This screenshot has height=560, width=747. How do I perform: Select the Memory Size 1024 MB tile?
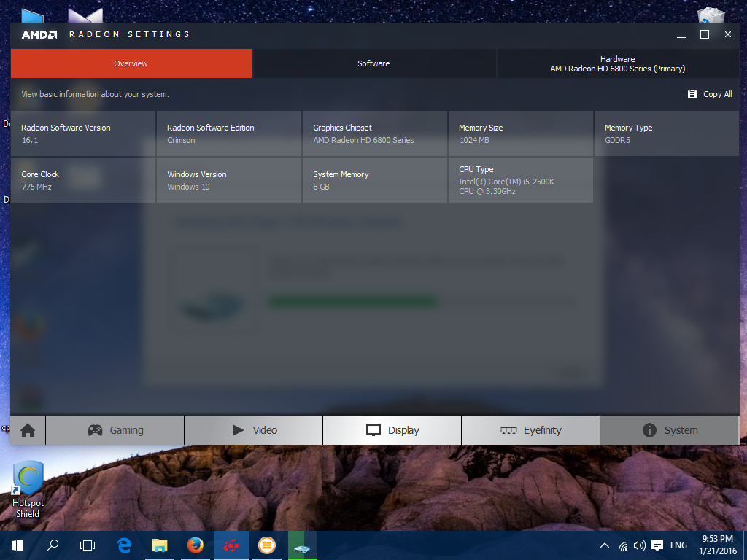pyautogui.click(x=521, y=134)
